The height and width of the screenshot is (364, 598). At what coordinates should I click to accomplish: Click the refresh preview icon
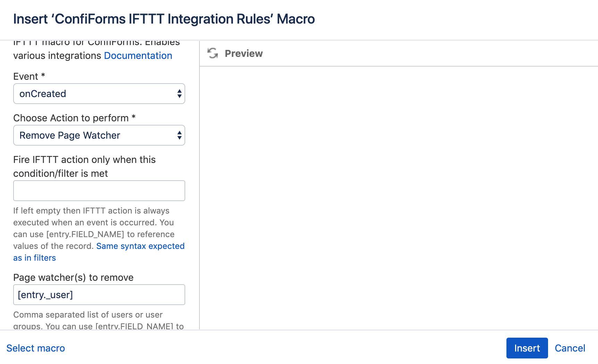tap(213, 53)
